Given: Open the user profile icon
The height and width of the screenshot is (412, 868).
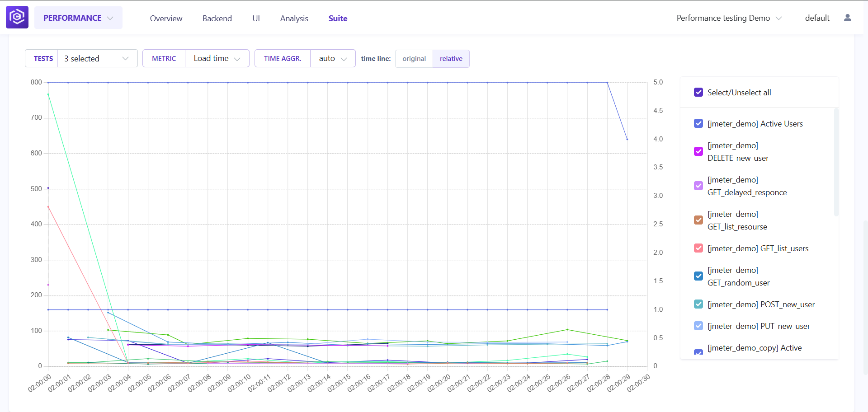Looking at the screenshot, I should point(848,18).
